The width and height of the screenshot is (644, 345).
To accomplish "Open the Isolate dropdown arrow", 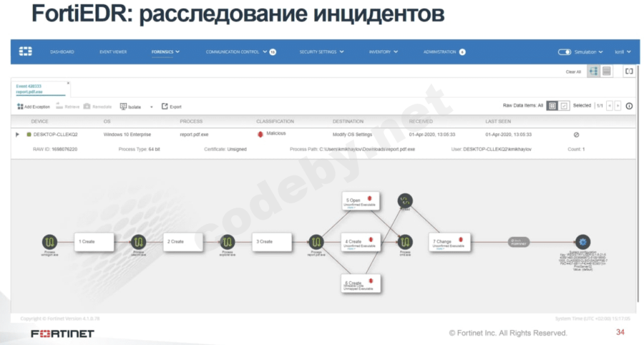I will click(152, 107).
